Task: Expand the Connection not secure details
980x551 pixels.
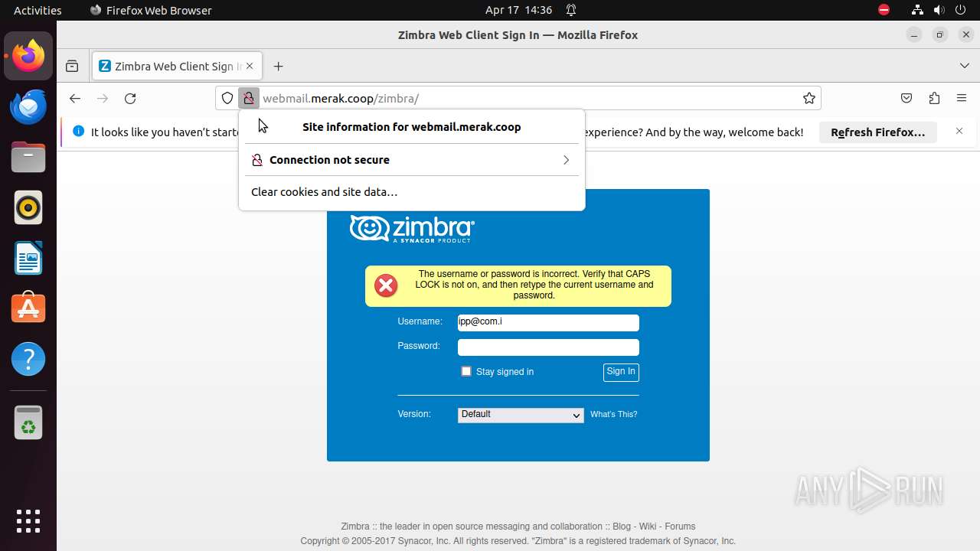Action: click(x=412, y=160)
